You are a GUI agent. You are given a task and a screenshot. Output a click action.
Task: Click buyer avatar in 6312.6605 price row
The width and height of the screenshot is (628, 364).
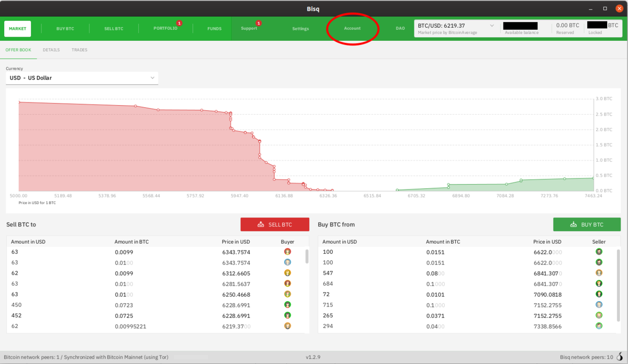287,273
